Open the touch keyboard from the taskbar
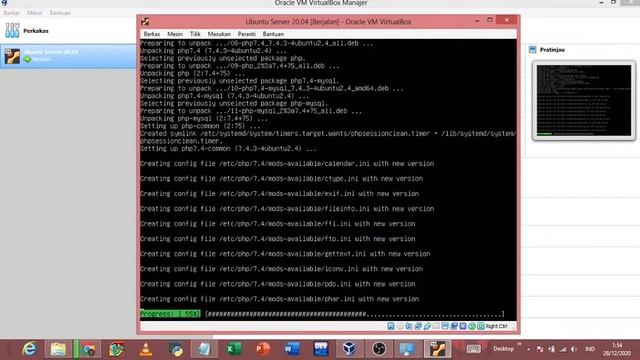 [473, 349]
